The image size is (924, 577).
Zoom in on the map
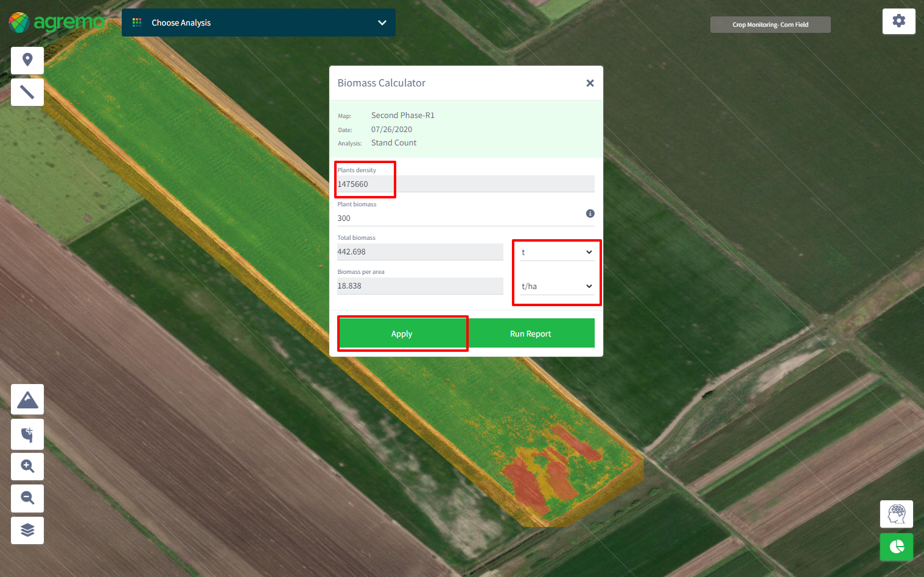coord(27,466)
